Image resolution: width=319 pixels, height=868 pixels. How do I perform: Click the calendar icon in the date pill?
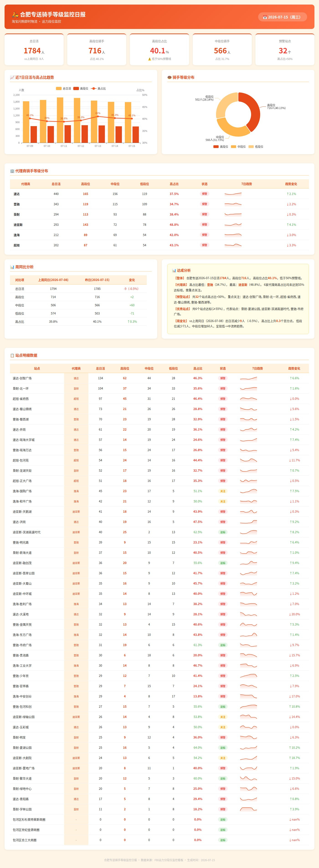(265, 17)
